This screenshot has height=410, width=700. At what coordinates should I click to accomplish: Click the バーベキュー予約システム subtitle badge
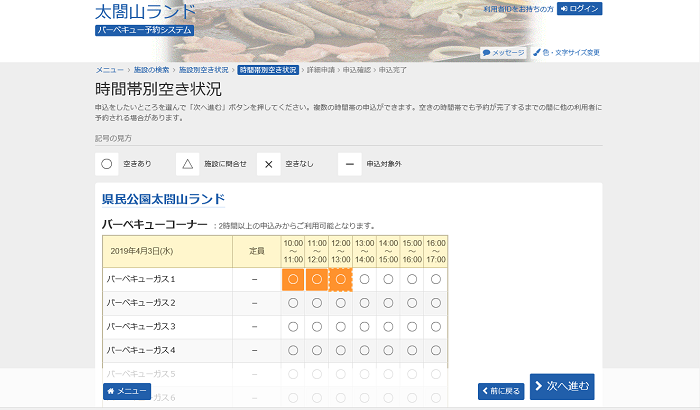[x=144, y=30]
